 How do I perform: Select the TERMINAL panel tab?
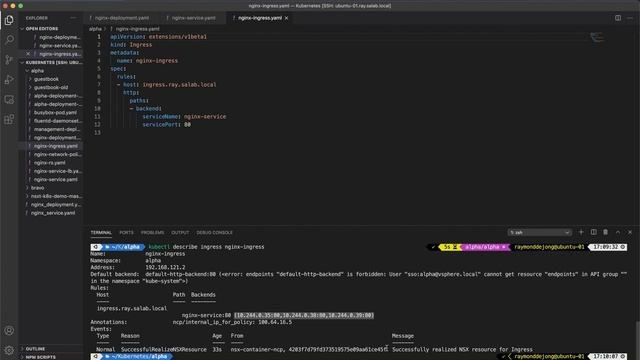point(101,232)
